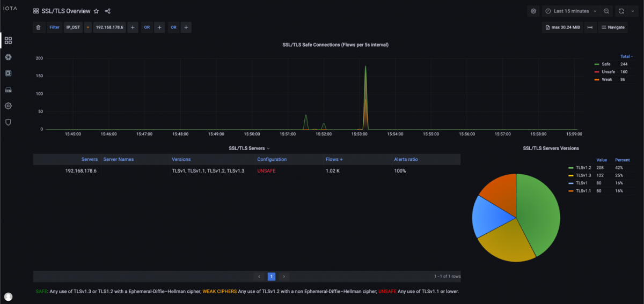This screenshot has width=644, height=304.
Task: Open dashboard settings gear in top bar
Action: click(533, 11)
